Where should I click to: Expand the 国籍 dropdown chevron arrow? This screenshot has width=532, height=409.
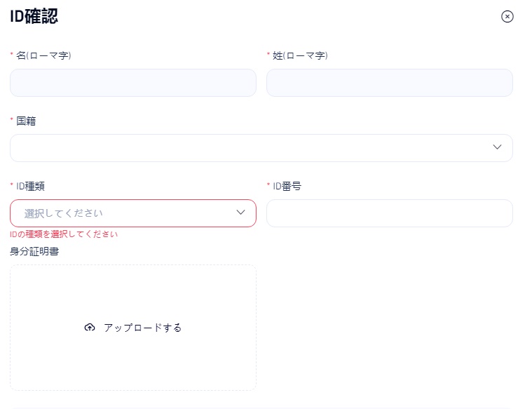pos(497,147)
